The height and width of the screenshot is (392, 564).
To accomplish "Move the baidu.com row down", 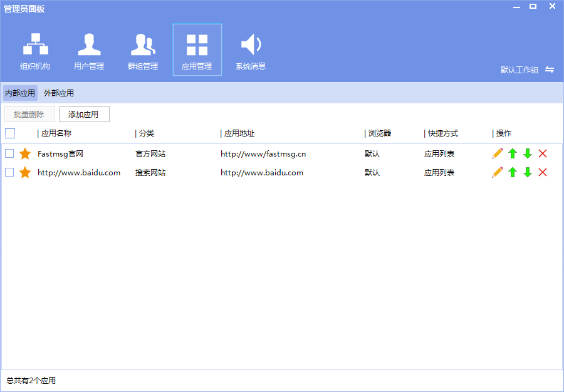I will point(528,172).
